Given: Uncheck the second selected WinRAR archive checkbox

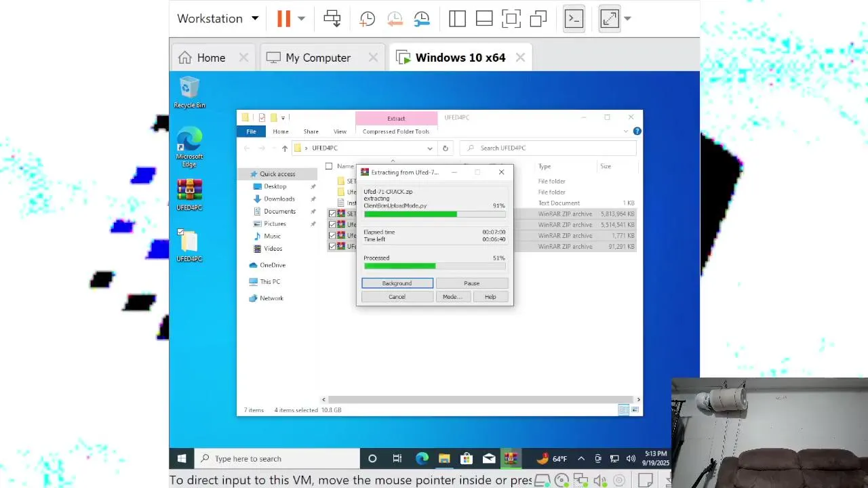Looking at the screenshot, I should 332,224.
